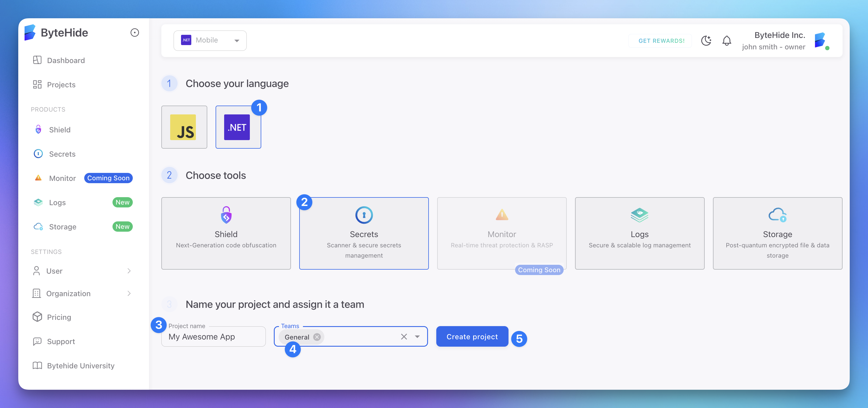Toggle the Logs tool card
This screenshot has width=868, height=408.
(x=639, y=233)
